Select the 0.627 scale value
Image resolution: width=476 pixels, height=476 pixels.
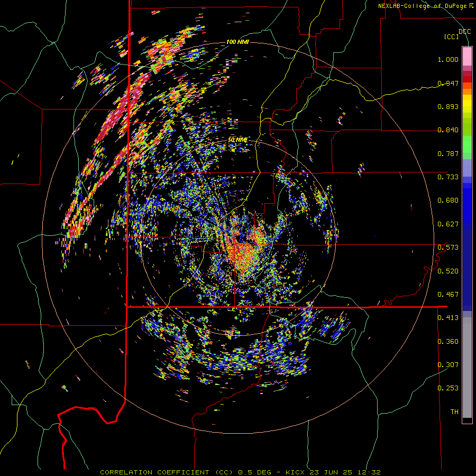[x=448, y=224]
